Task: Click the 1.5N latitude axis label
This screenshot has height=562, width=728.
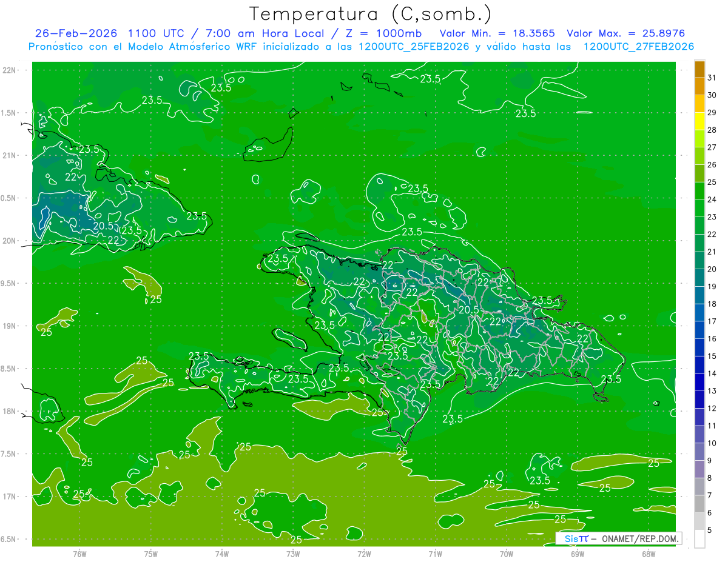Action: [x=9, y=113]
